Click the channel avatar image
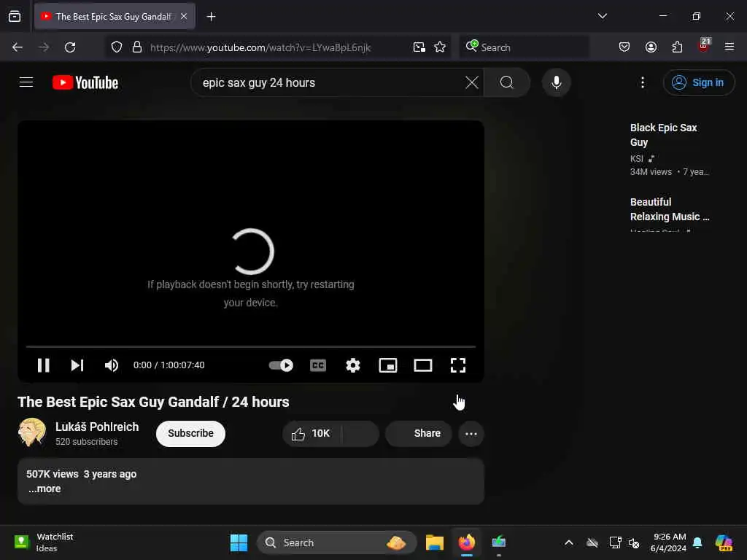The width and height of the screenshot is (747, 560). (x=32, y=432)
